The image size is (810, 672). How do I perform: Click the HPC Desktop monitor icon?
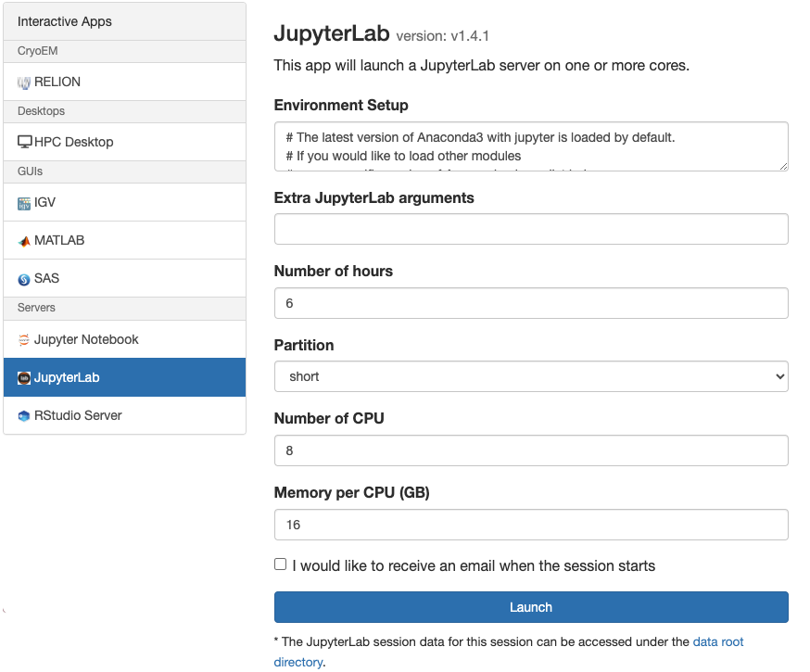25,143
